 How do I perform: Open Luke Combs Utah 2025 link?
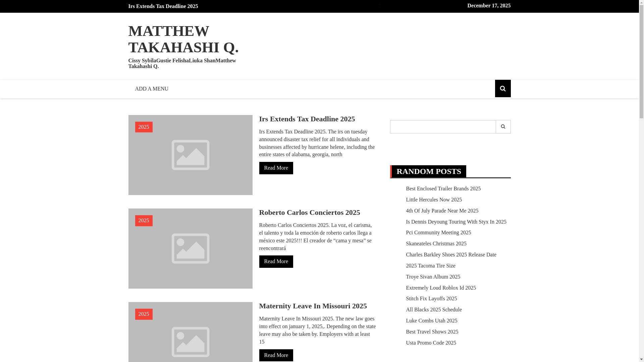431,321
